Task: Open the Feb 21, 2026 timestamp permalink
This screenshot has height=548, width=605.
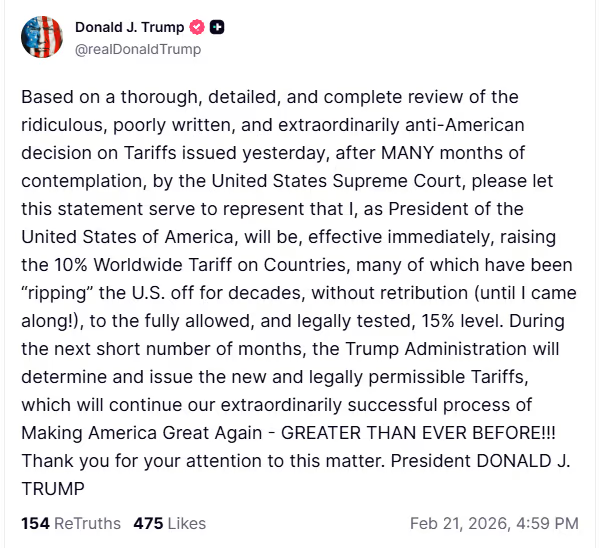Action: pyautogui.click(x=494, y=524)
